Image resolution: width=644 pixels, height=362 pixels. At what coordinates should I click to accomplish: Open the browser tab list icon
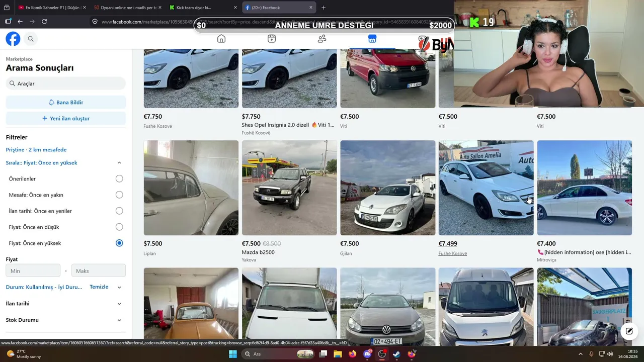(7, 8)
